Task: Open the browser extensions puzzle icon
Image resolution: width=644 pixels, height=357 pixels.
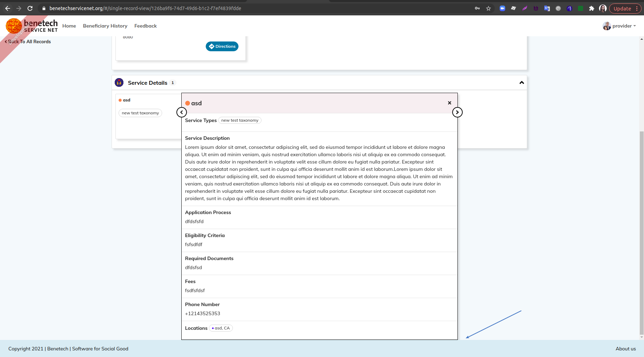Action: point(592,8)
